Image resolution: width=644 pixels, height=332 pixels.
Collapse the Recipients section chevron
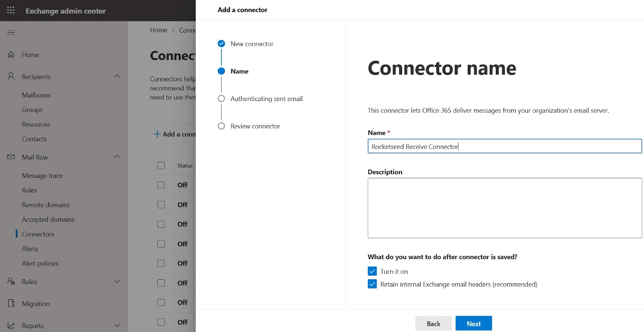click(117, 76)
